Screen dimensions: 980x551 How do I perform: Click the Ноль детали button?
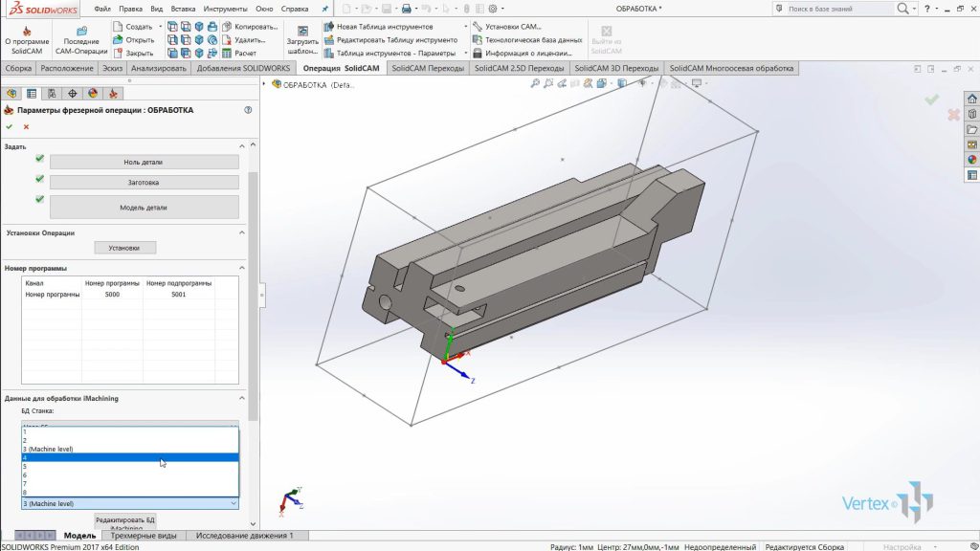tap(144, 162)
